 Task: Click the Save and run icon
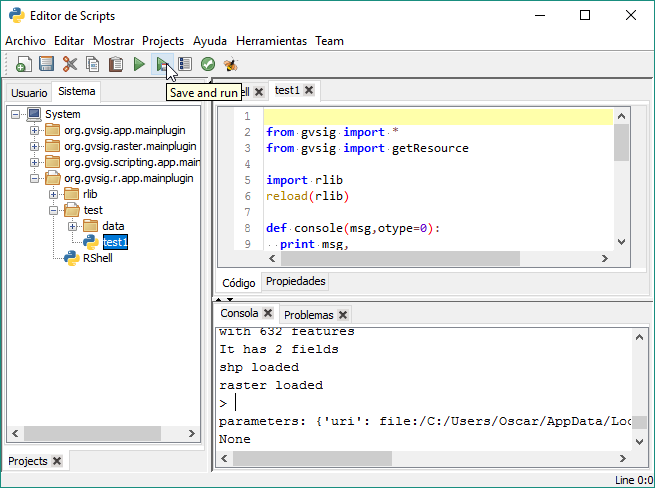[x=162, y=64]
